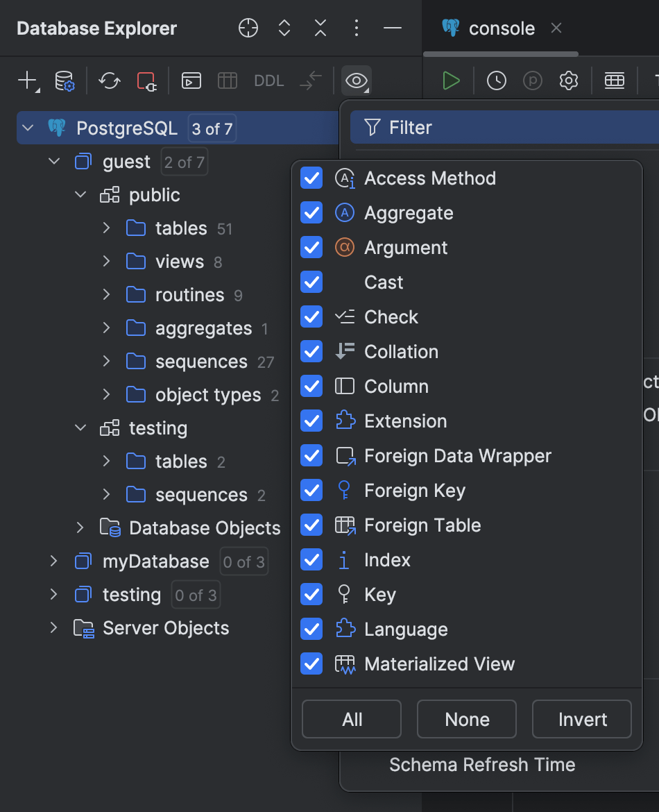Click the Execute query green play icon
Image resolution: width=659 pixels, height=812 pixels.
[x=450, y=81]
